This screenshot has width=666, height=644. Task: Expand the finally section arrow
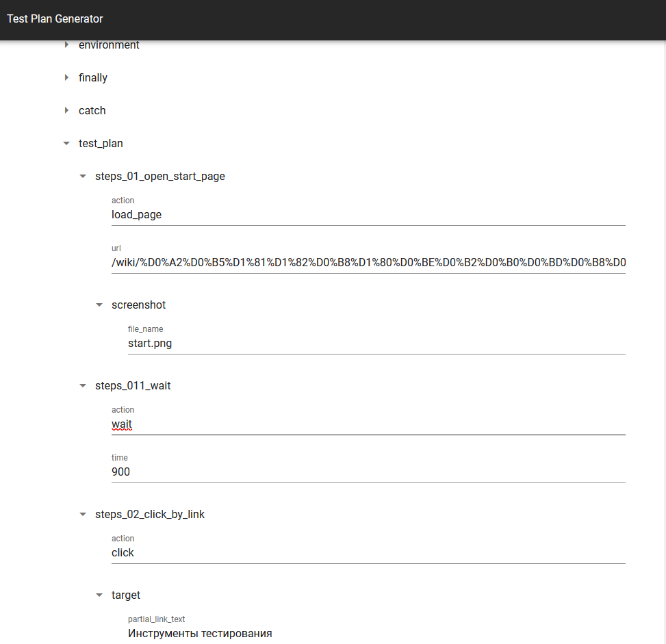click(66, 78)
